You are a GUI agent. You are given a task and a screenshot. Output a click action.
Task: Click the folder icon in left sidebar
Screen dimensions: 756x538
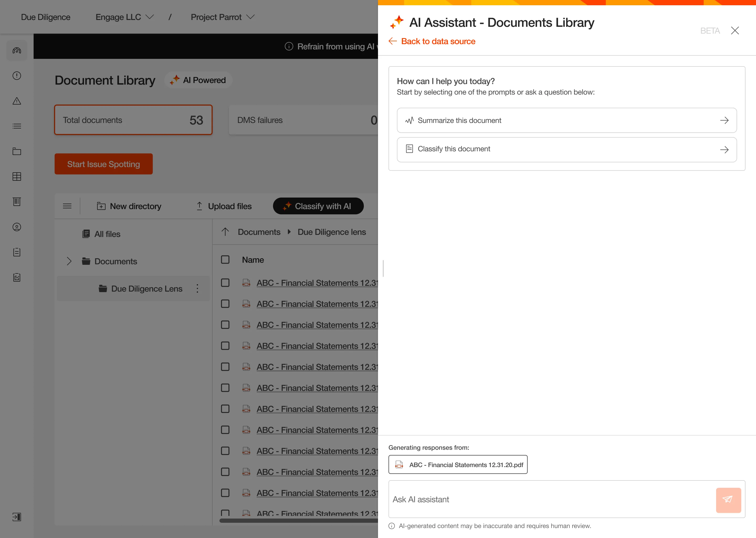(x=17, y=151)
